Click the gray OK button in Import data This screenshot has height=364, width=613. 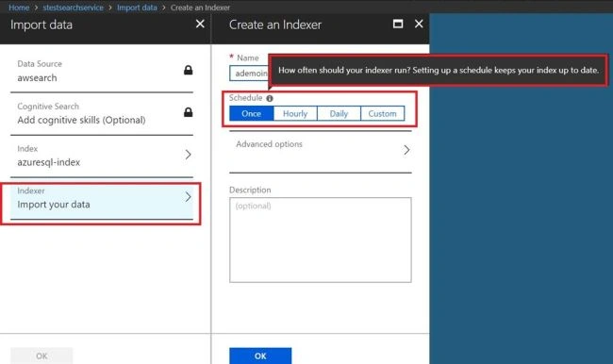(41, 356)
